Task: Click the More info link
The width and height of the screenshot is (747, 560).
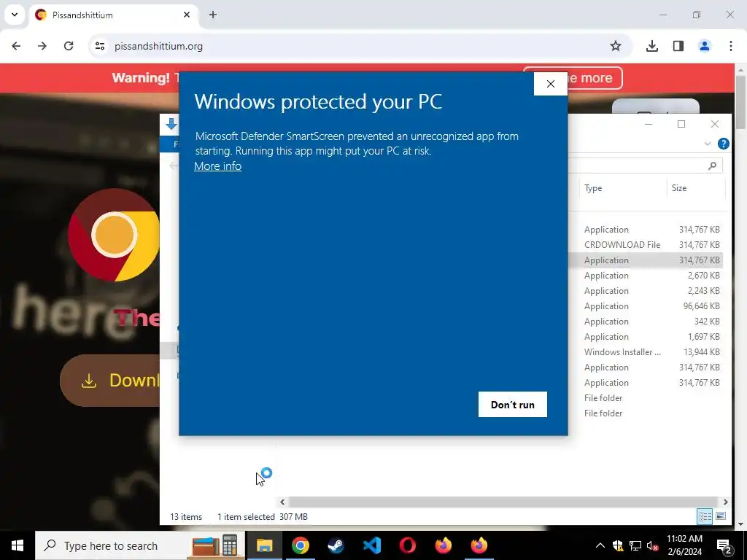Action: [x=217, y=166]
